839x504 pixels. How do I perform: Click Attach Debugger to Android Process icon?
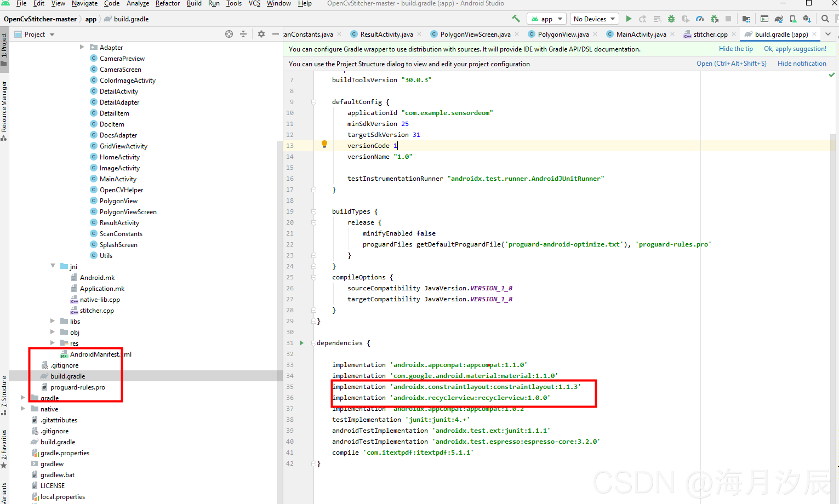point(714,19)
